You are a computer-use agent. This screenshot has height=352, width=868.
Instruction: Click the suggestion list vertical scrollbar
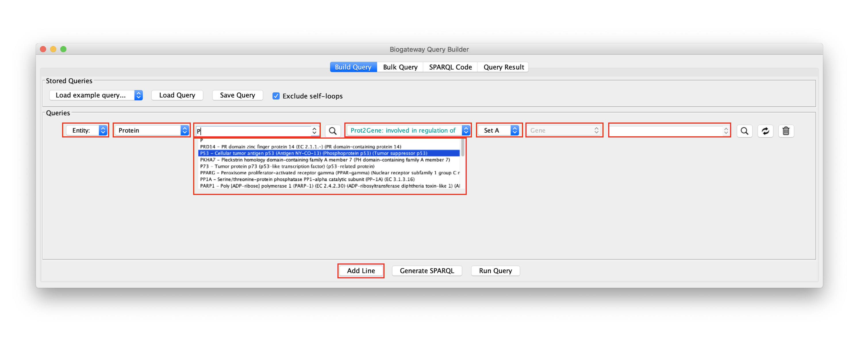coord(462,148)
